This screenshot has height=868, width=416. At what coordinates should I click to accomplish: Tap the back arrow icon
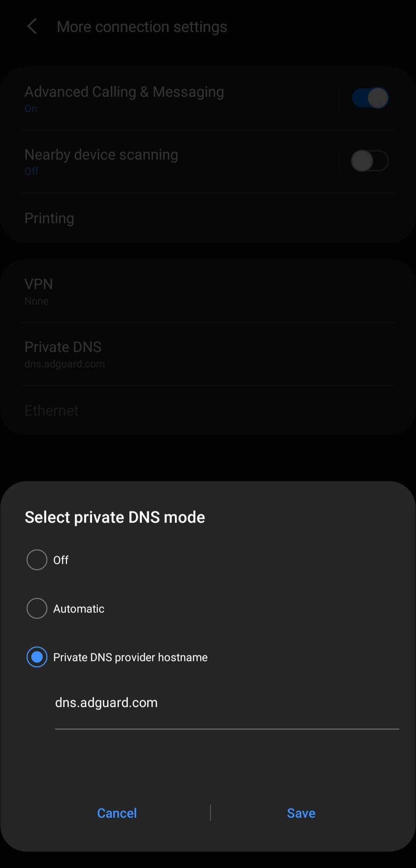[32, 27]
